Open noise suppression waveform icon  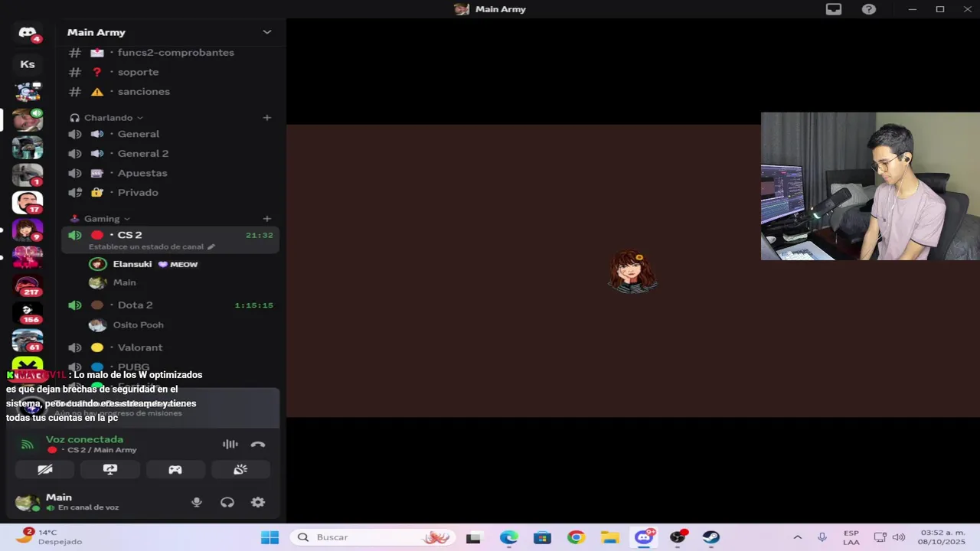[x=230, y=444]
